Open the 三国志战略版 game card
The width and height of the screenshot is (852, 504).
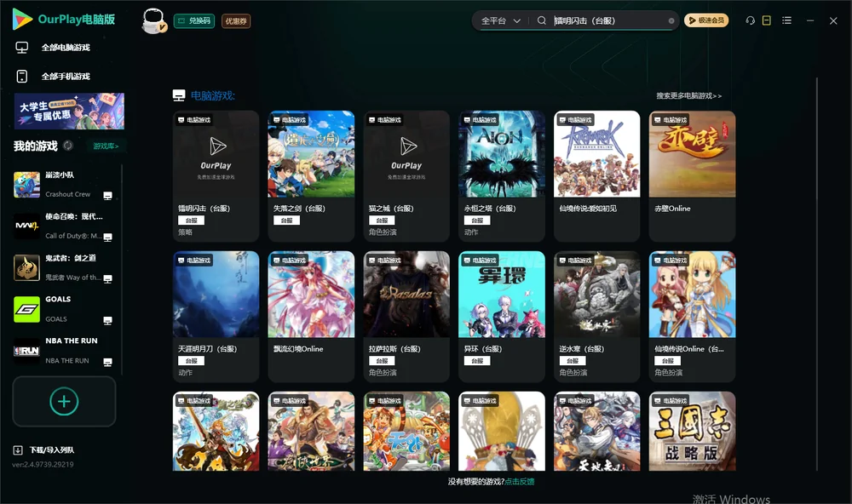692,432
